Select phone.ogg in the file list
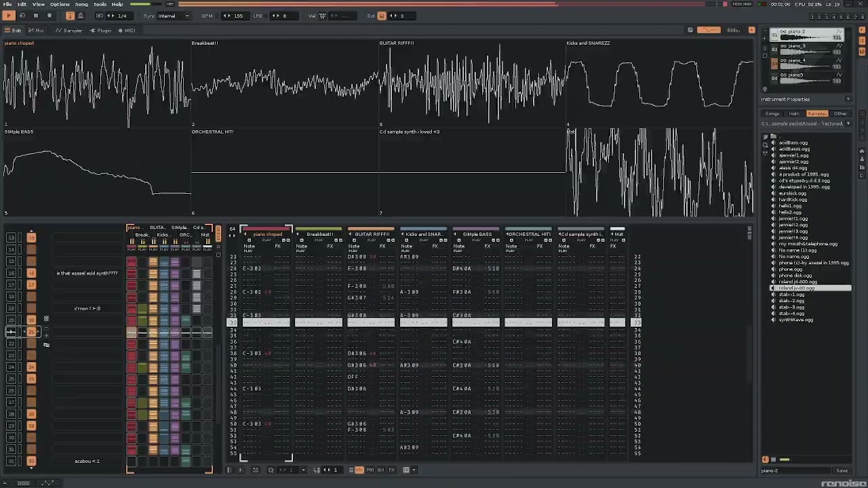 790,269
